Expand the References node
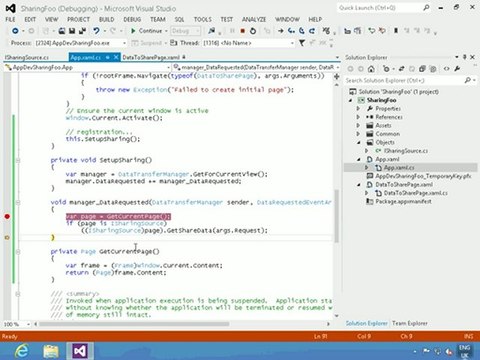The image size is (480, 360). [358, 117]
